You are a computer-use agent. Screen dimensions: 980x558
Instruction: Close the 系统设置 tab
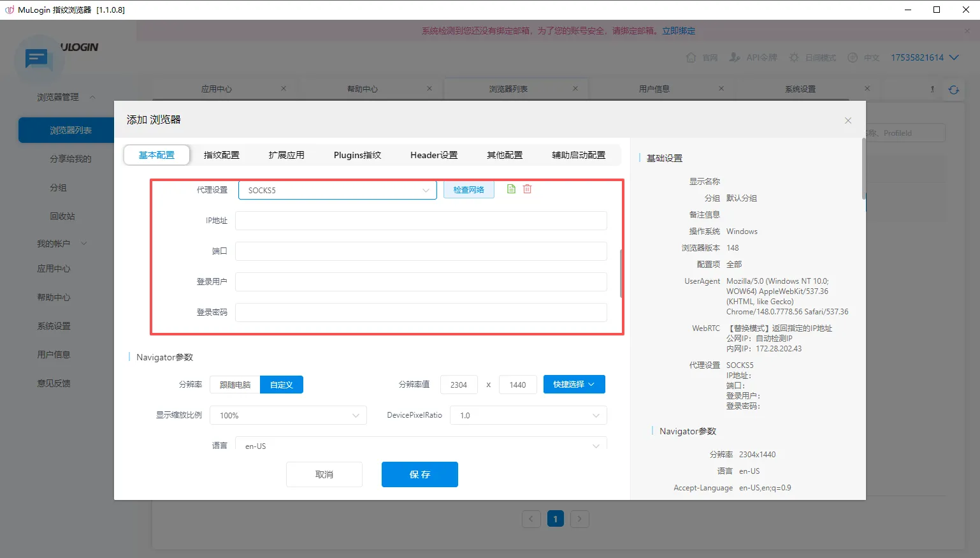867,89
